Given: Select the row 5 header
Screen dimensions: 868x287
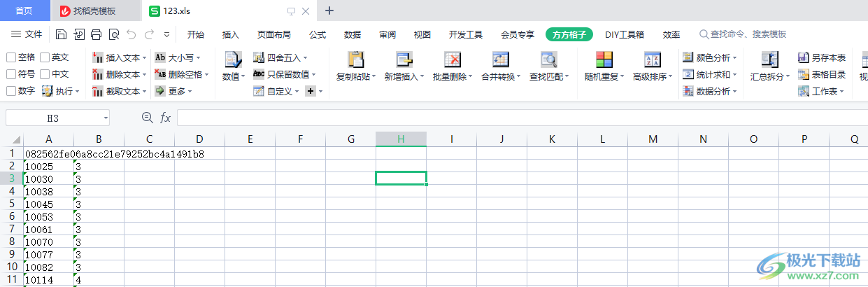Looking at the screenshot, I should [x=11, y=204].
